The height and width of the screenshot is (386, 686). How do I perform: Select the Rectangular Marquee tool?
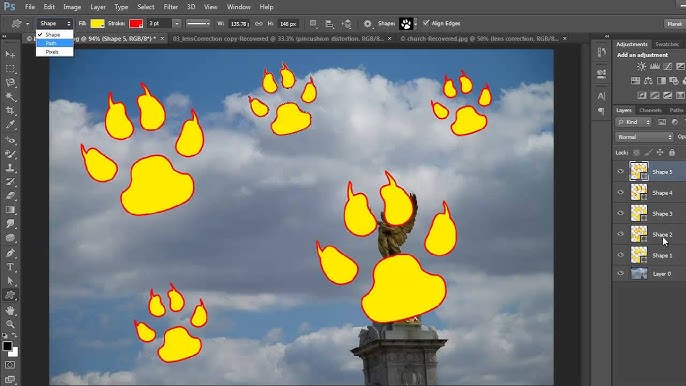click(x=10, y=69)
